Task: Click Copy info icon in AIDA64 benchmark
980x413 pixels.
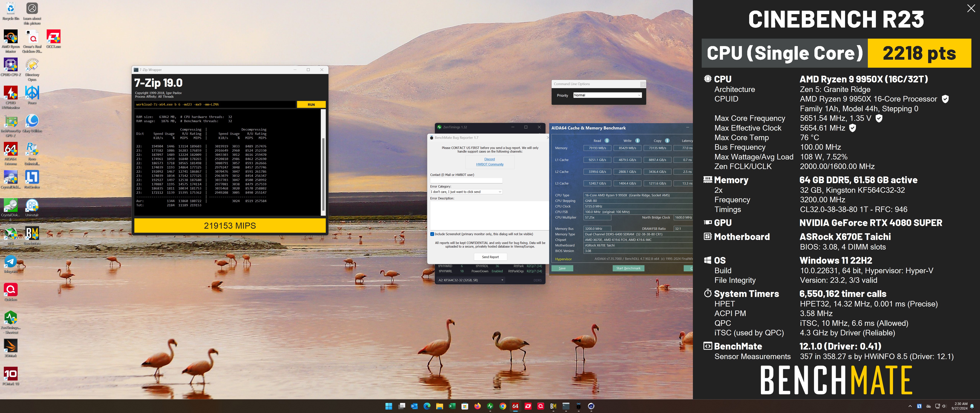Action: pos(667,141)
